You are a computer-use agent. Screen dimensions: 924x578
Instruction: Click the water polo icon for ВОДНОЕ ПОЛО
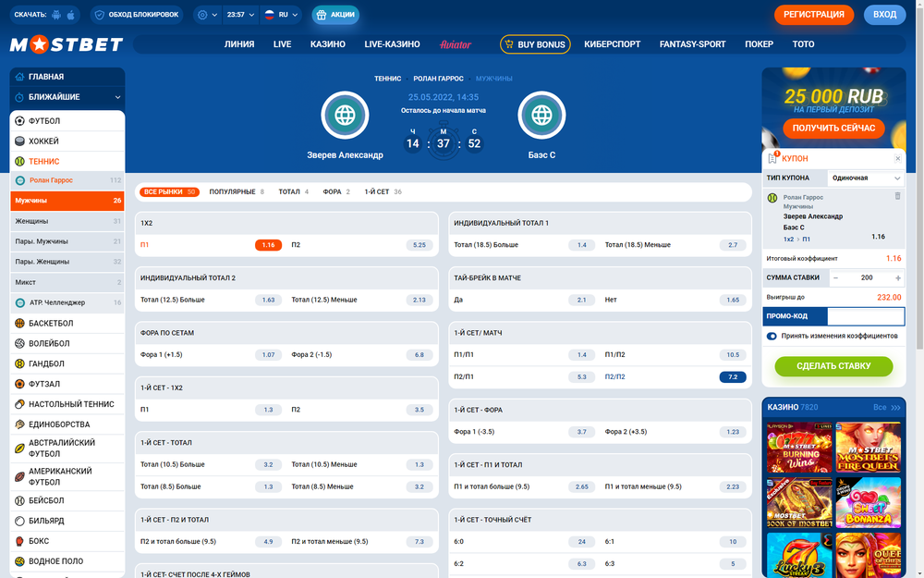pos(19,561)
